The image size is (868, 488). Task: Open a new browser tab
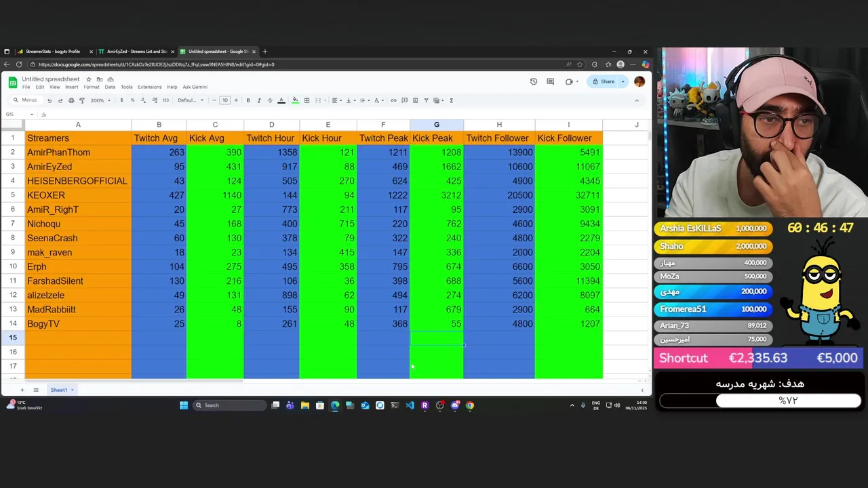[x=265, y=52]
